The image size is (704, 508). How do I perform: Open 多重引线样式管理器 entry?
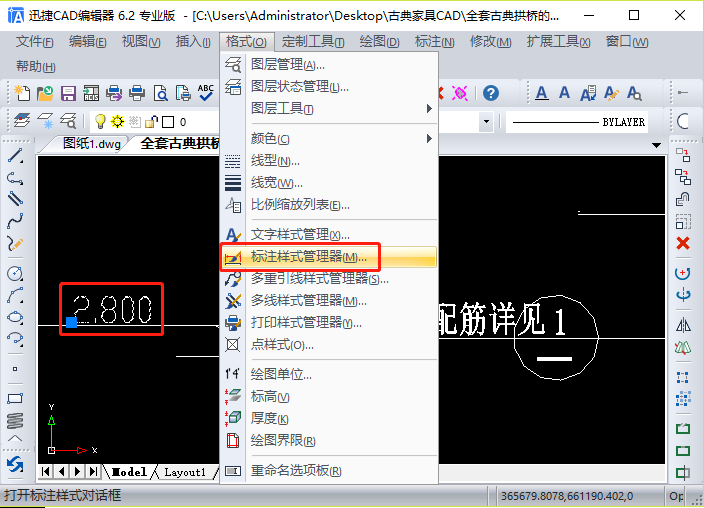click(328, 278)
